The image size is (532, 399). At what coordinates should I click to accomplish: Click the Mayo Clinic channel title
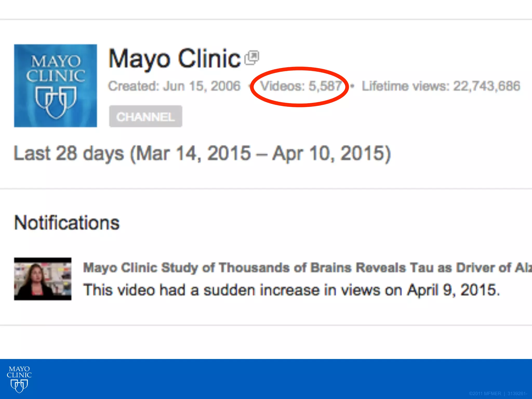pyautogui.click(x=174, y=59)
